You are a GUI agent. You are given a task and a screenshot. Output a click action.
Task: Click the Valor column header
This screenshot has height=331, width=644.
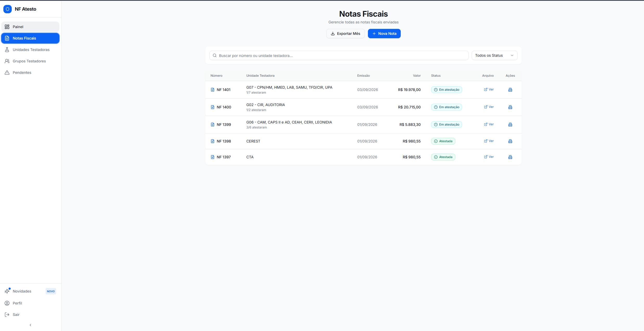[x=417, y=76]
